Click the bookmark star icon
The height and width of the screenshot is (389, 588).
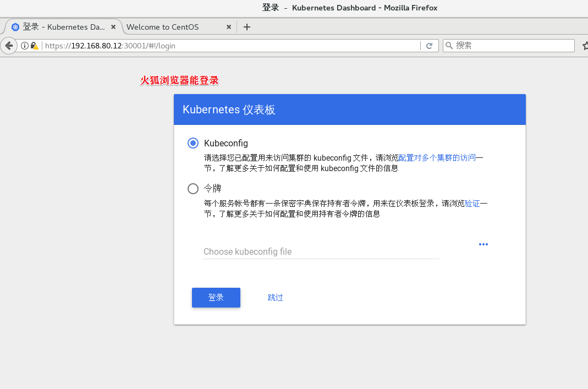click(585, 46)
